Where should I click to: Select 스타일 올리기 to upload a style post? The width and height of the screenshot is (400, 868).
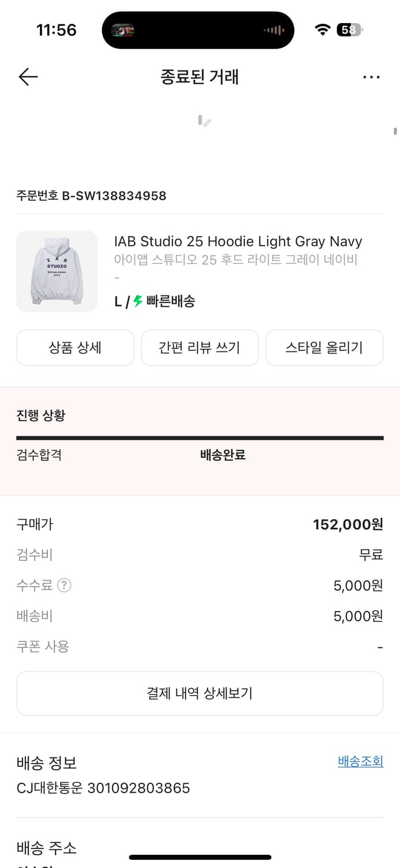coord(324,347)
